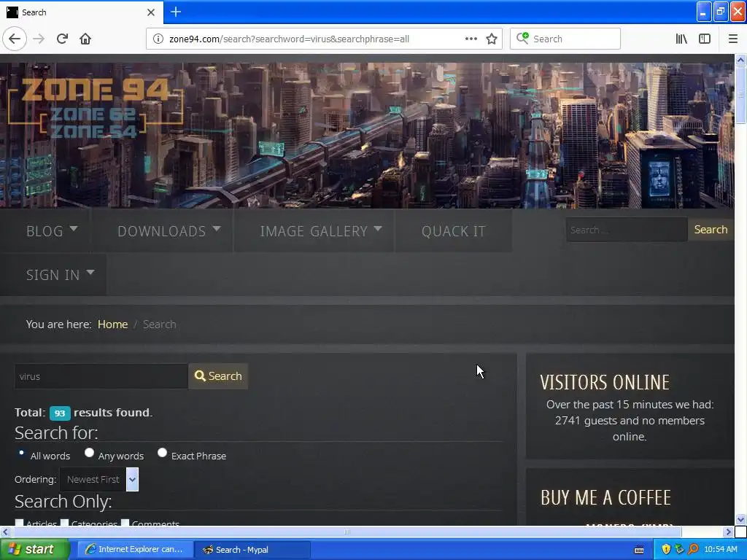The image size is (747, 560).
Task: Open the browser hamburger menu
Action: [x=732, y=39]
